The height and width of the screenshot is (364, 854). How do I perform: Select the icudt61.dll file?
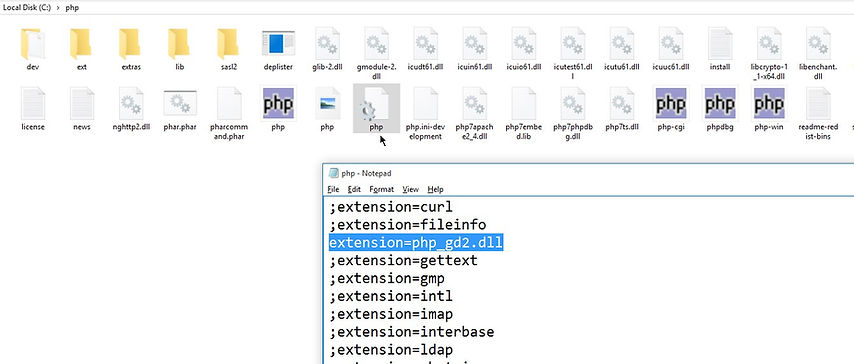point(425,50)
